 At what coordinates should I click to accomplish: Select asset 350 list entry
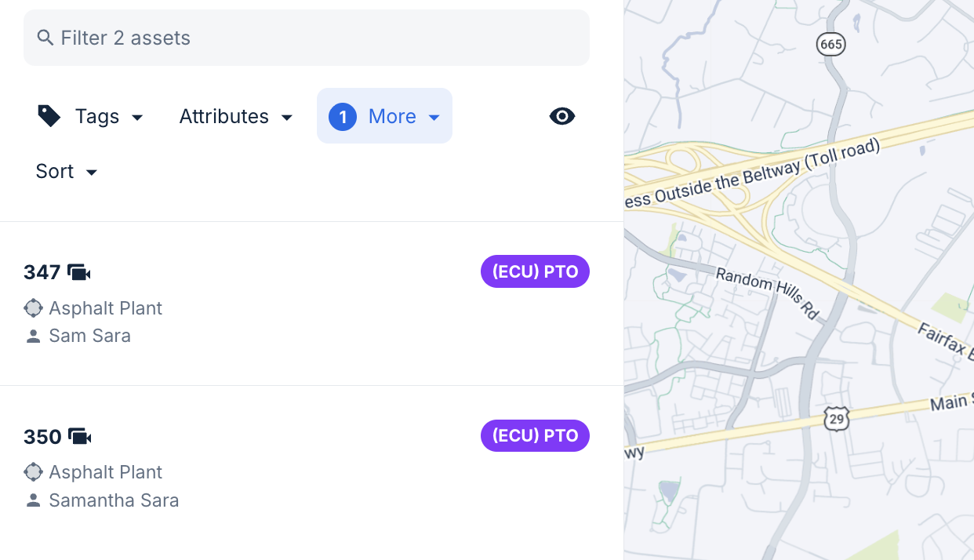click(235, 467)
